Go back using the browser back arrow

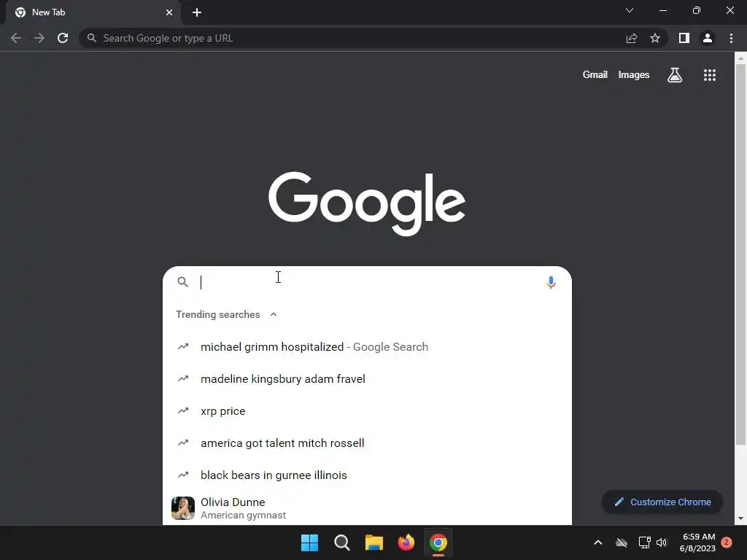pos(16,38)
